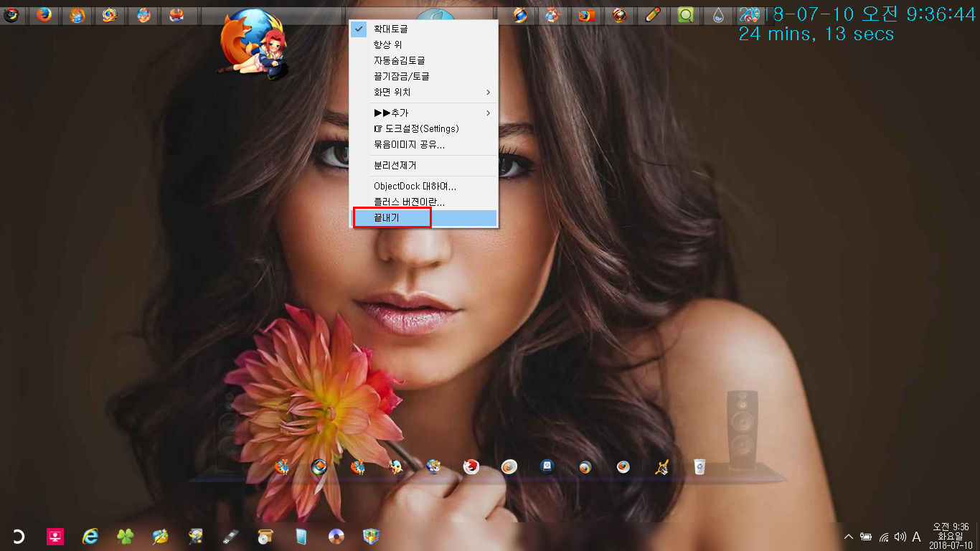Open the dark glossy sphere icon in bottom dock
The width and height of the screenshot is (980, 551).
tap(319, 467)
